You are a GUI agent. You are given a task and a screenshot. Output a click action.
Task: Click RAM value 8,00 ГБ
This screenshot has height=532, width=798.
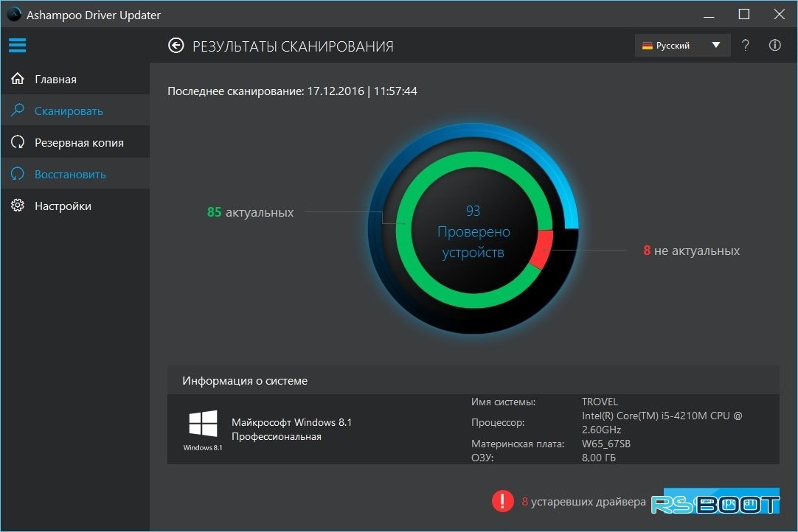tap(599, 458)
